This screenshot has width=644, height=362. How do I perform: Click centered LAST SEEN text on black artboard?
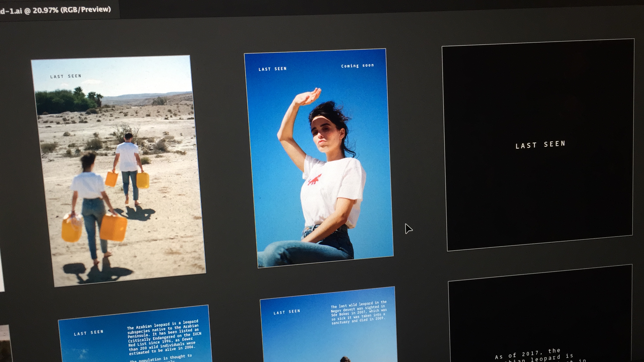[540, 145]
